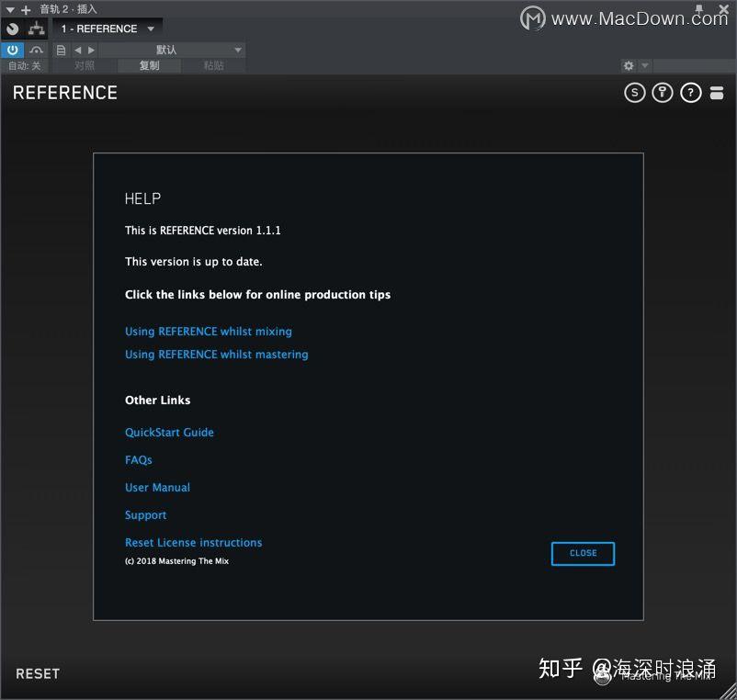737x700 pixels.
Task: Click the RESET button at bottom left
Action: [x=38, y=673]
